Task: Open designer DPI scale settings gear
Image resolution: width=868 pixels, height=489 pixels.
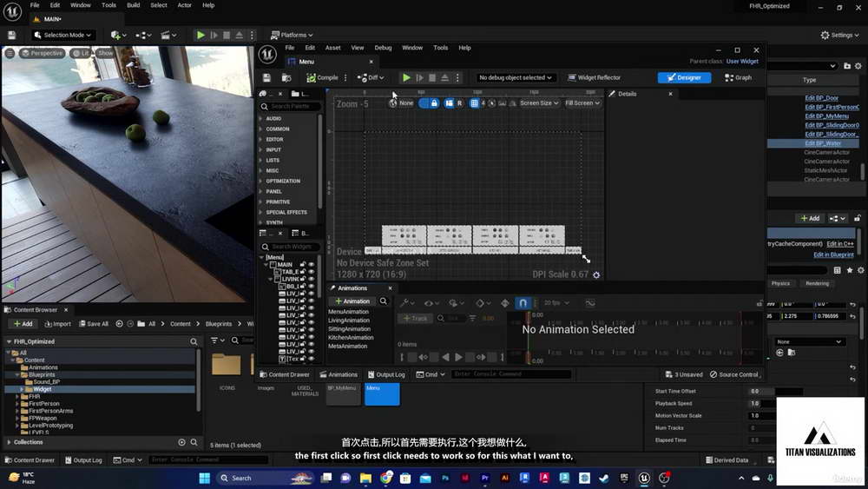Action: coord(596,274)
